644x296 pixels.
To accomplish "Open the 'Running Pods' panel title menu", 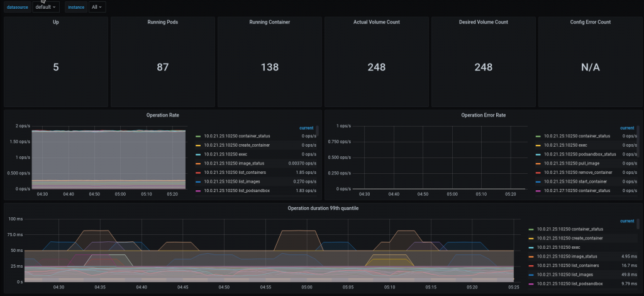I will 163,22.
